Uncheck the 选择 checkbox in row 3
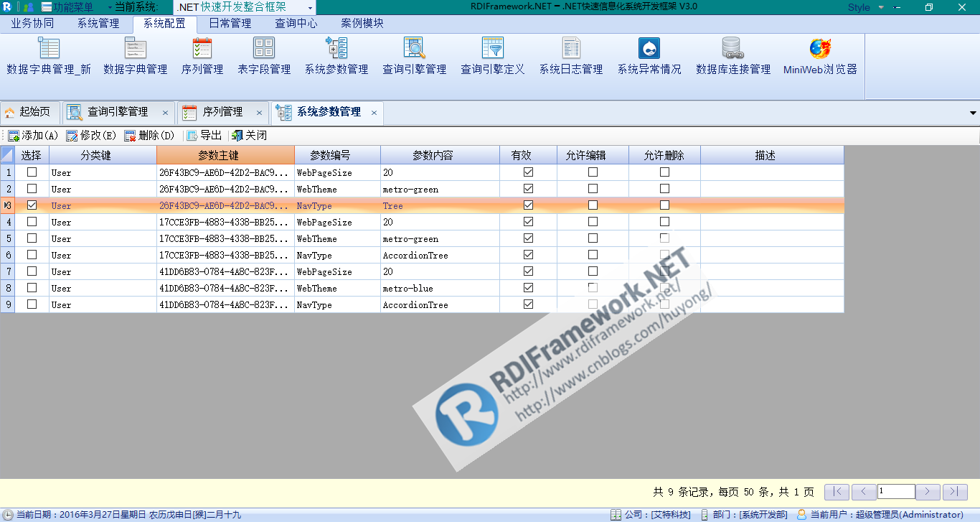 [x=32, y=205]
